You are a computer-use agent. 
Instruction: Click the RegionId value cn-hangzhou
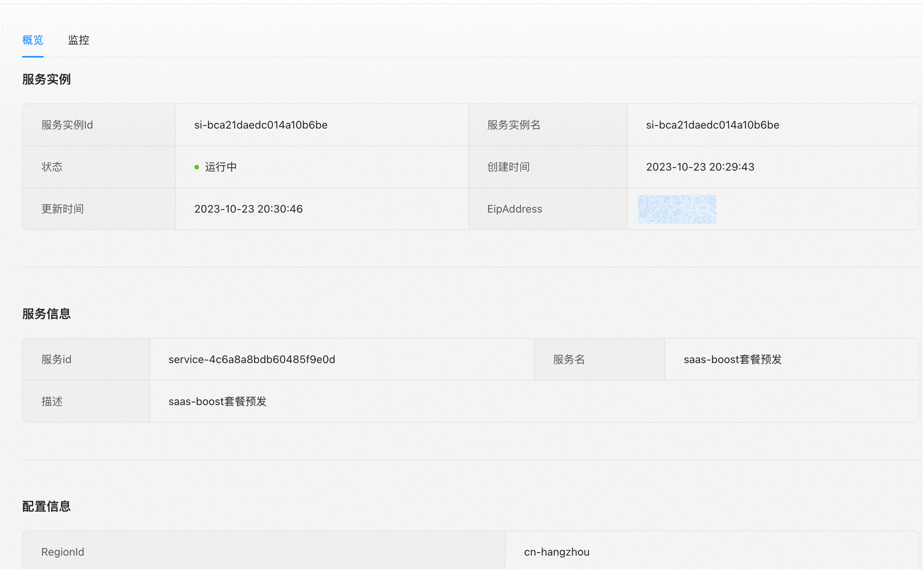(x=556, y=552)
